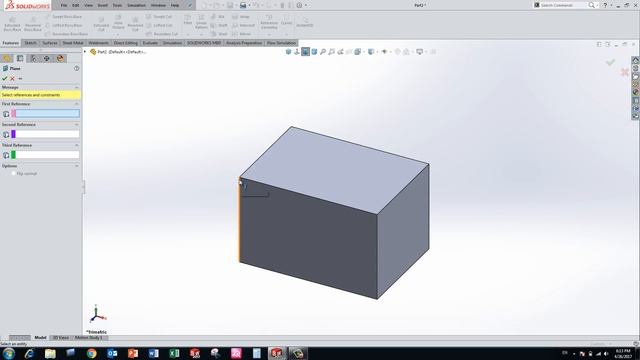Open the Appearances task pane tab
The height and width of the screenshot is (360, 640).
pos(636,93)
